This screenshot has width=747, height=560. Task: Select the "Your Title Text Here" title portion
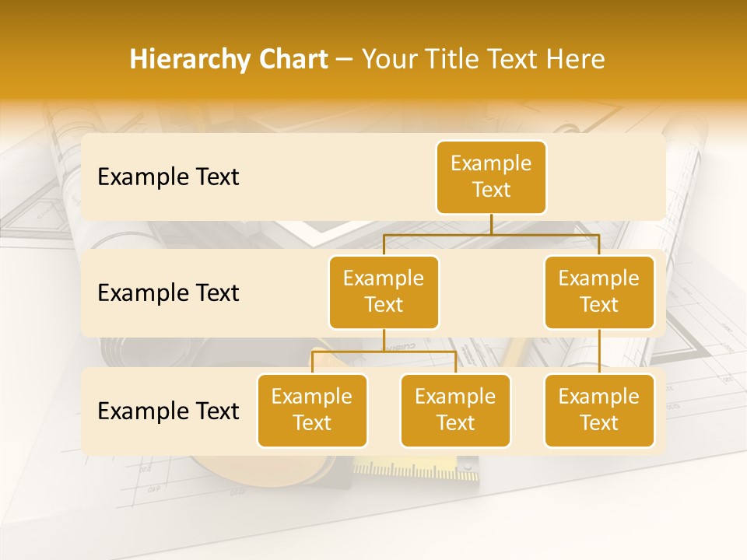(483, 59)
